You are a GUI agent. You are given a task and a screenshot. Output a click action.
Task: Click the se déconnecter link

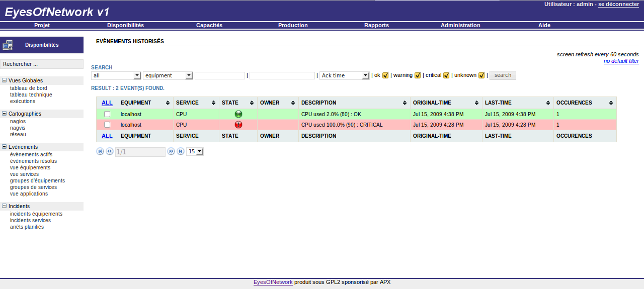tap(618, 4)
